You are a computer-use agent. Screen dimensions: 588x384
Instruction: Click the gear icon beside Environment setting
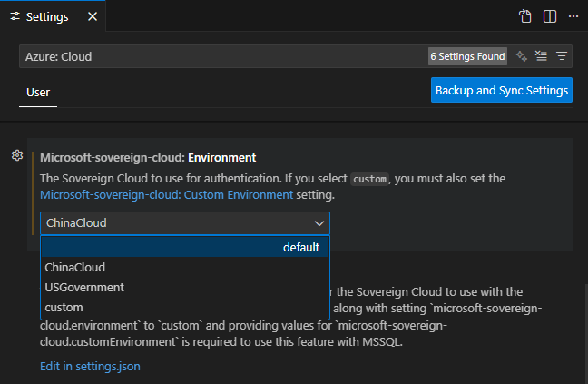[x=16, y=155]
